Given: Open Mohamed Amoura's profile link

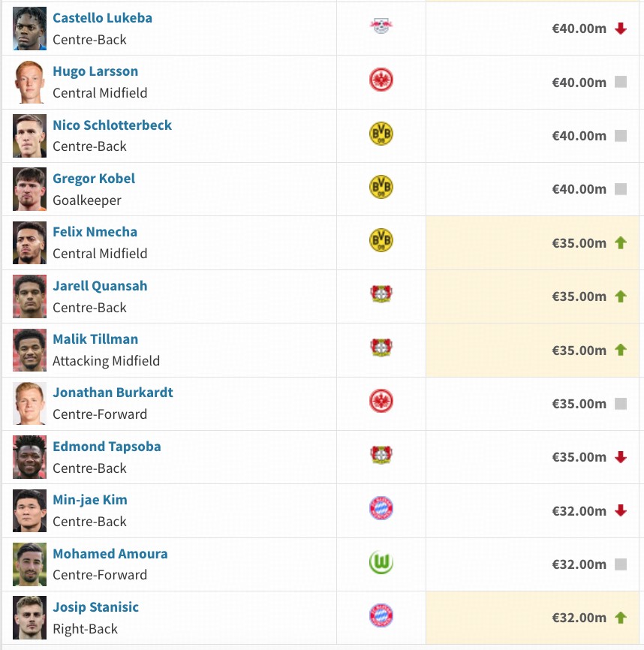Looking at the screenshot, I should (x=110, y=554).
